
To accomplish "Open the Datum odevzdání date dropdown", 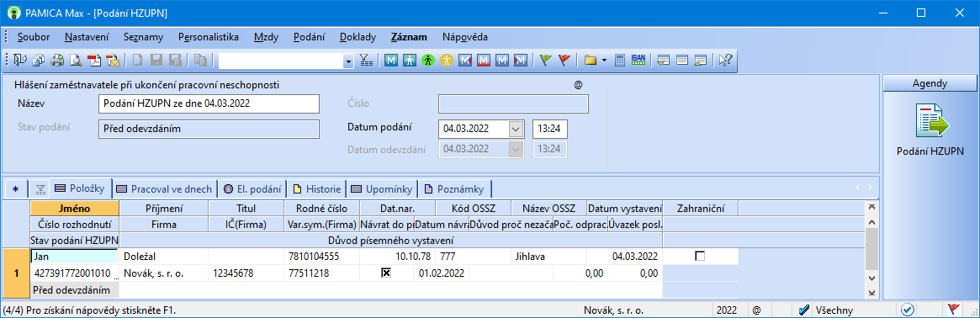I will pyautogui.click(x=516, y=149).
